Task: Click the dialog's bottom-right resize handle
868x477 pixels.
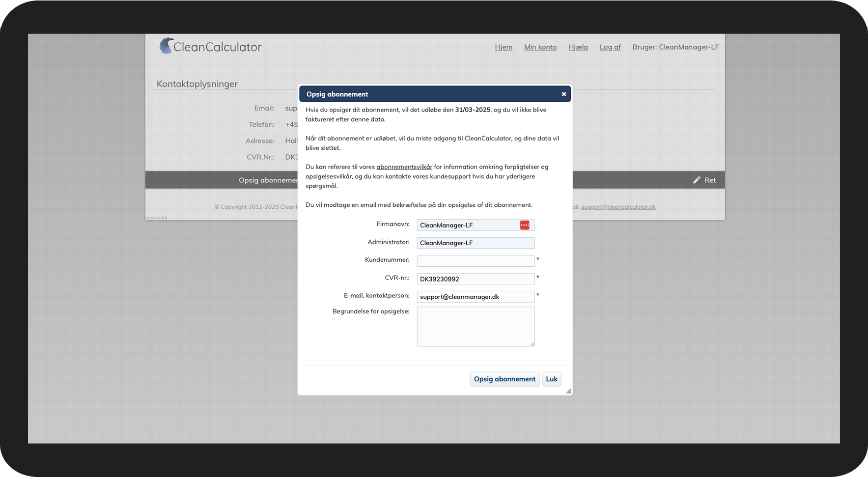Action: pyautogui.click(x=568, y=391)
